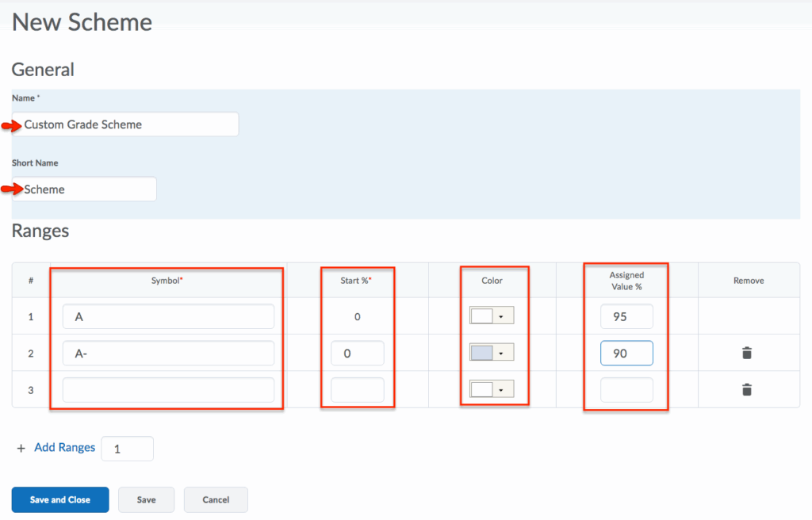Click the Start % field in row 2
Screen dimensions: 812x520
[x=357, y=354]
